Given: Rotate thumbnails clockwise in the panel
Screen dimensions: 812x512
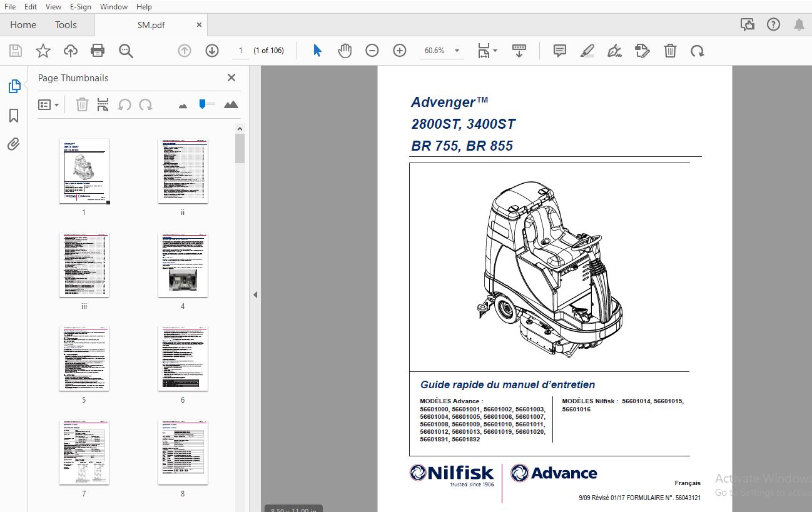Looking at the screenshot, I should [146, 104].
